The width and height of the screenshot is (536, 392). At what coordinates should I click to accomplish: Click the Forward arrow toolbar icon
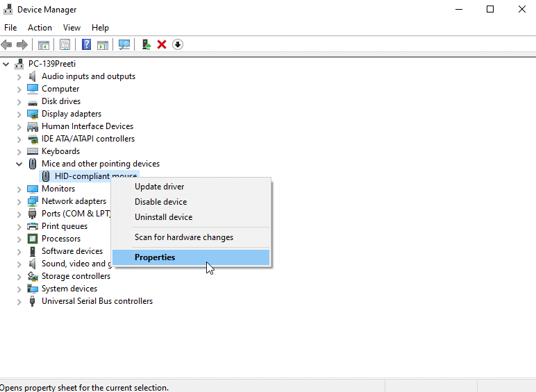22,44
